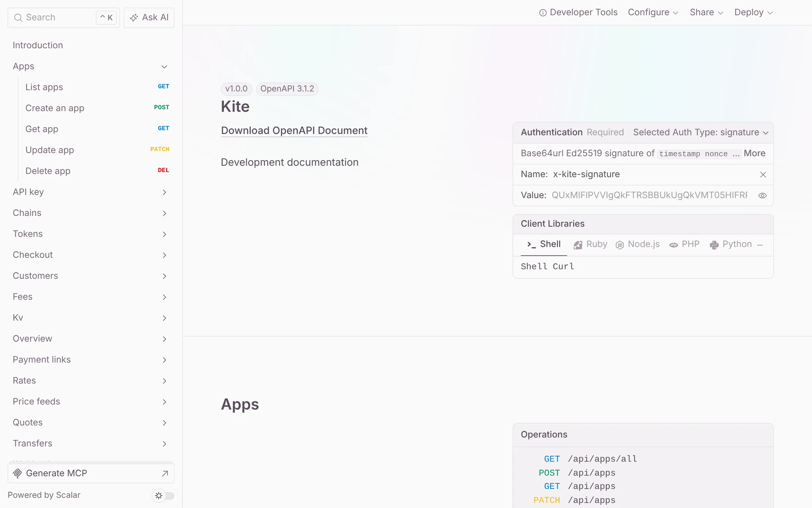Click POST /api/apps operation
Image resolution: width=812 pixels, height=508 pixels.
[577, 473]
